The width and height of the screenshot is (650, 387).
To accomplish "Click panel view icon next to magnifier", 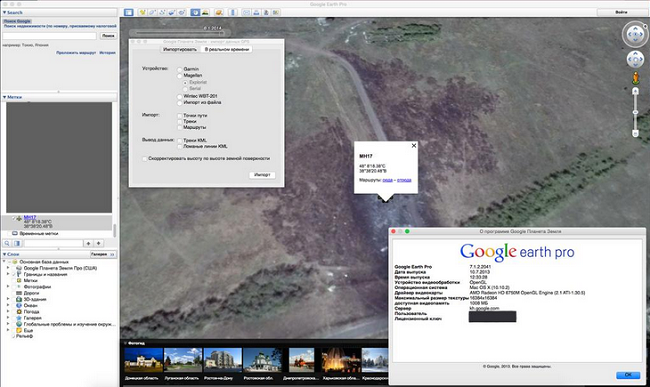I will point(17,243).
